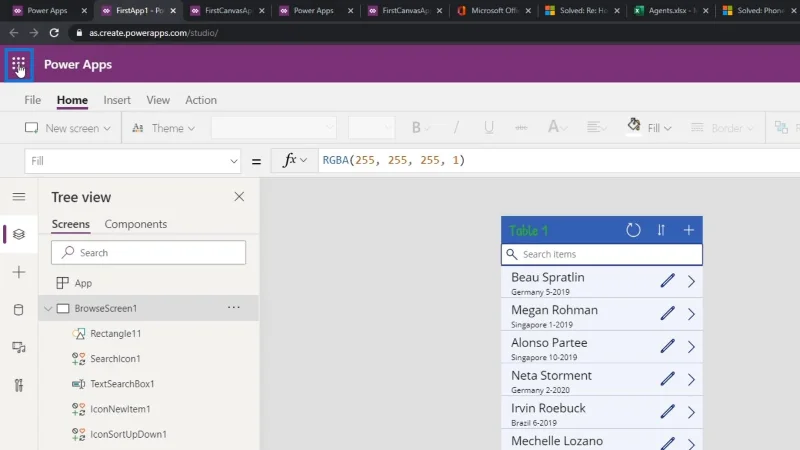Select IconSortUpDown1 in the tree view

tap(129, 434)
